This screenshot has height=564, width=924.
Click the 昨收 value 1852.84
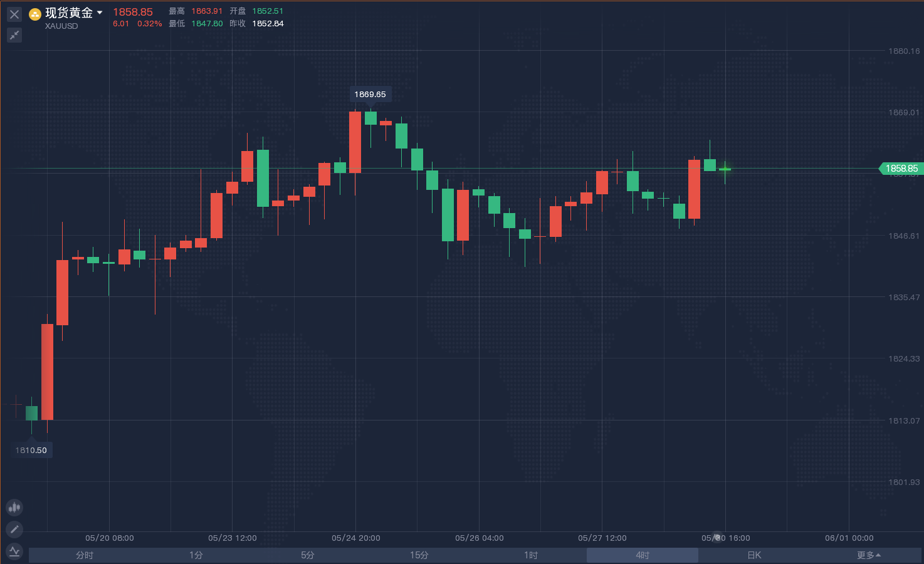(268, 24)
